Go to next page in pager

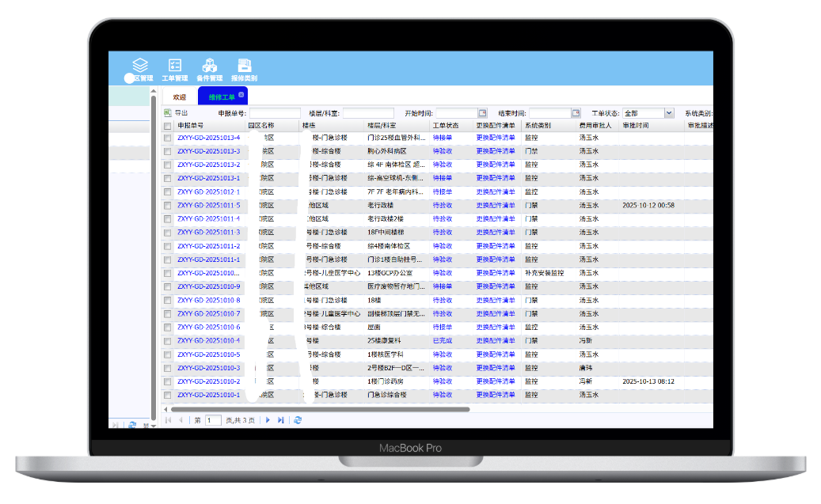click(x=268, y=420)
